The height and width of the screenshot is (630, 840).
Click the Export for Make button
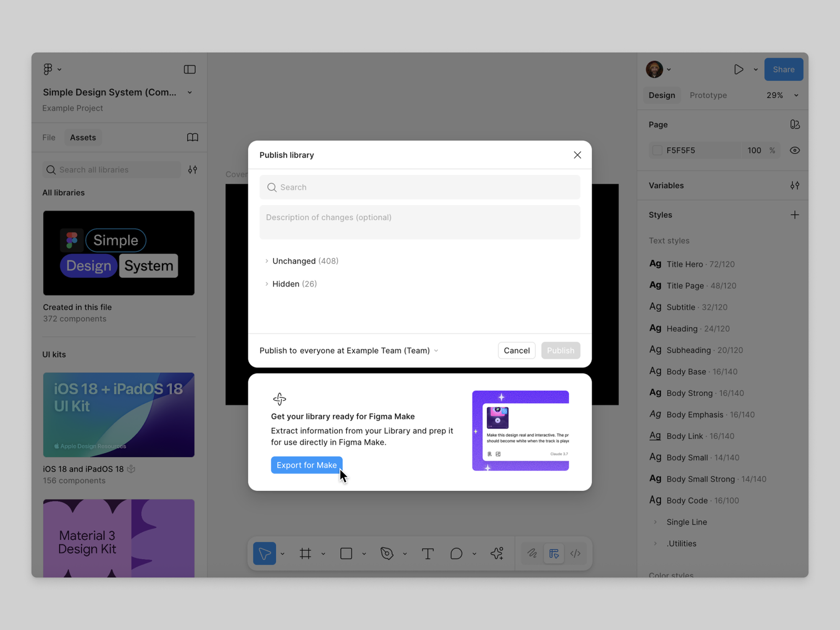(307, 465)
